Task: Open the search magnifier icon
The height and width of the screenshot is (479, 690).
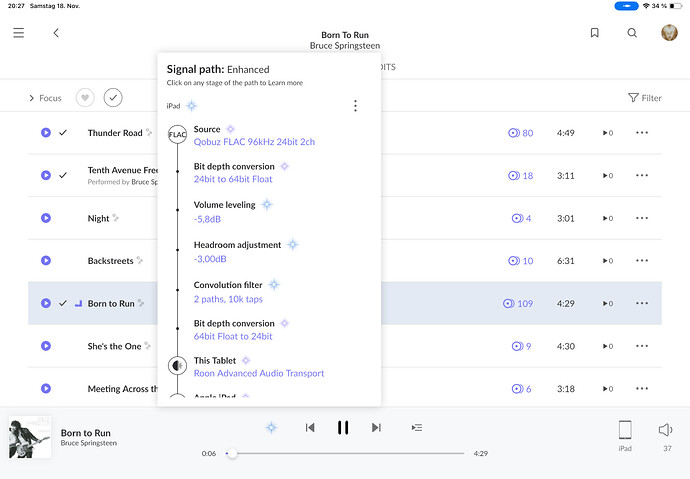Action: 632,33
